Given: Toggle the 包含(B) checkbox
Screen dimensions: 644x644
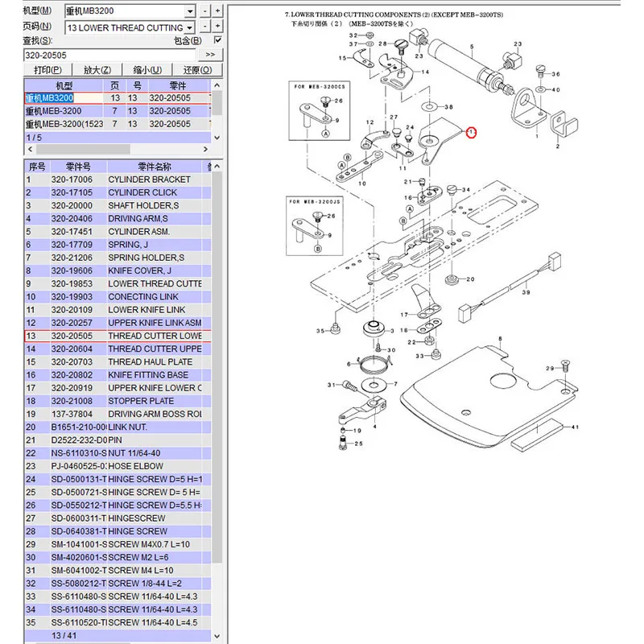Looking at the screenshot, I should pos(217,39).
